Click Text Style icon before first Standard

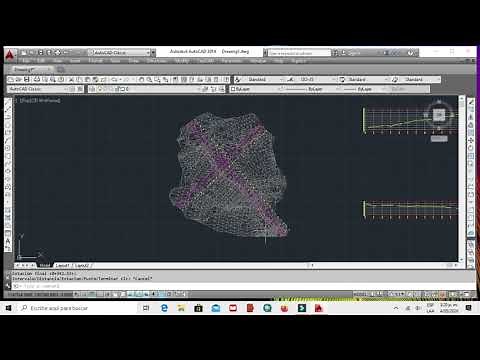(x=237, y=79)
